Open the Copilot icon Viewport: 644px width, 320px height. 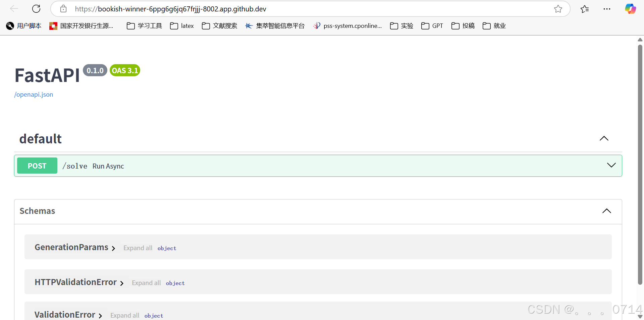point(630,9)
